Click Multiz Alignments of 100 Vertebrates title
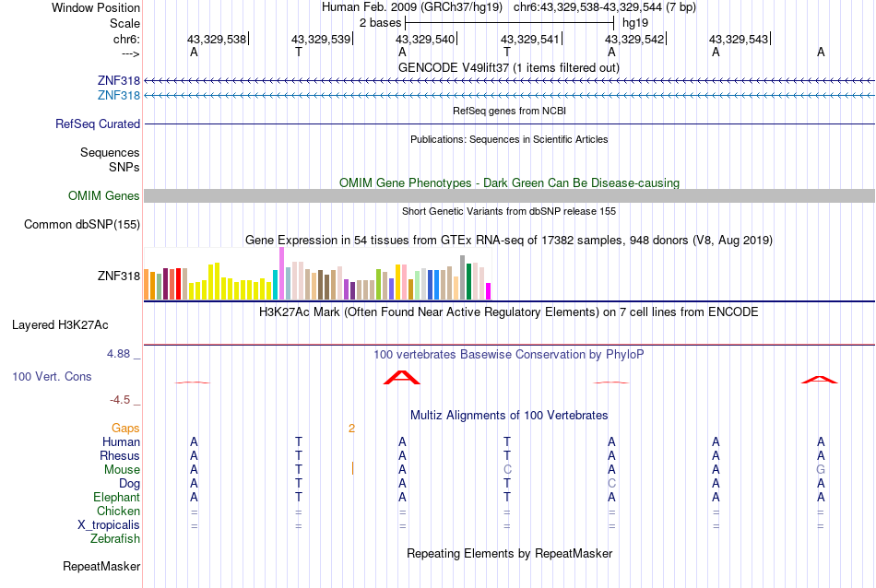This screenshot has height=588, width=876. (509, 415)
